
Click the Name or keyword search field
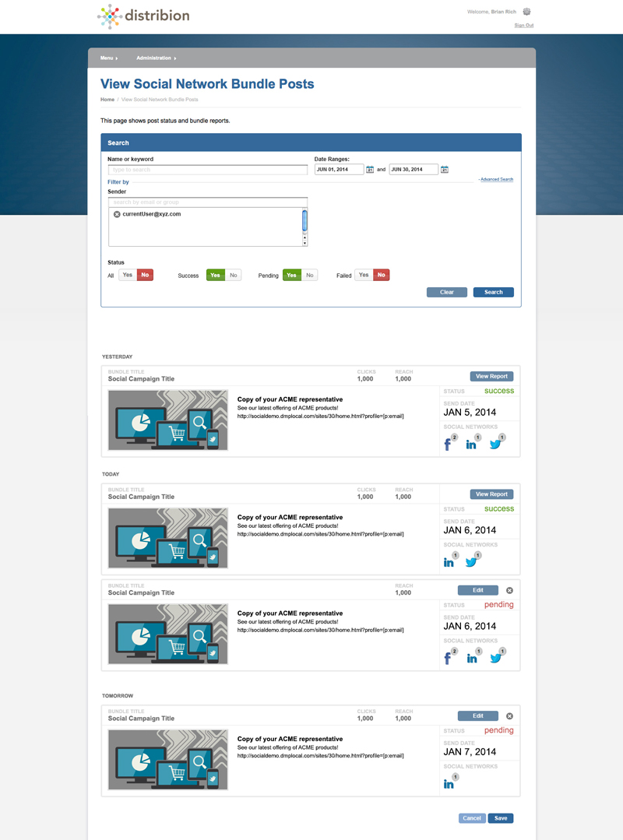pos(207,169)
